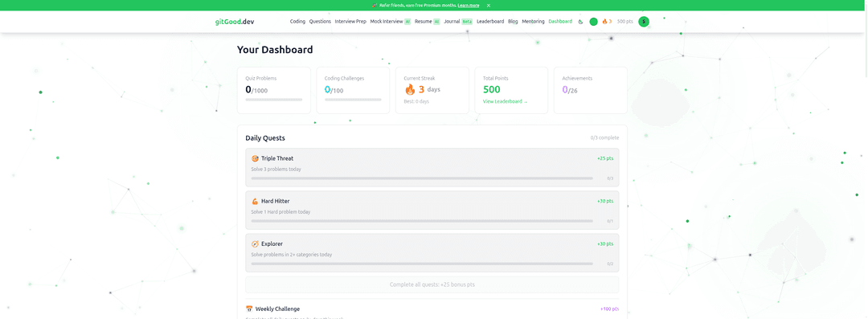Viewport: 868px width, 319px height.
Task: Click the Hard Hitter progress bar
Action: 422,221
